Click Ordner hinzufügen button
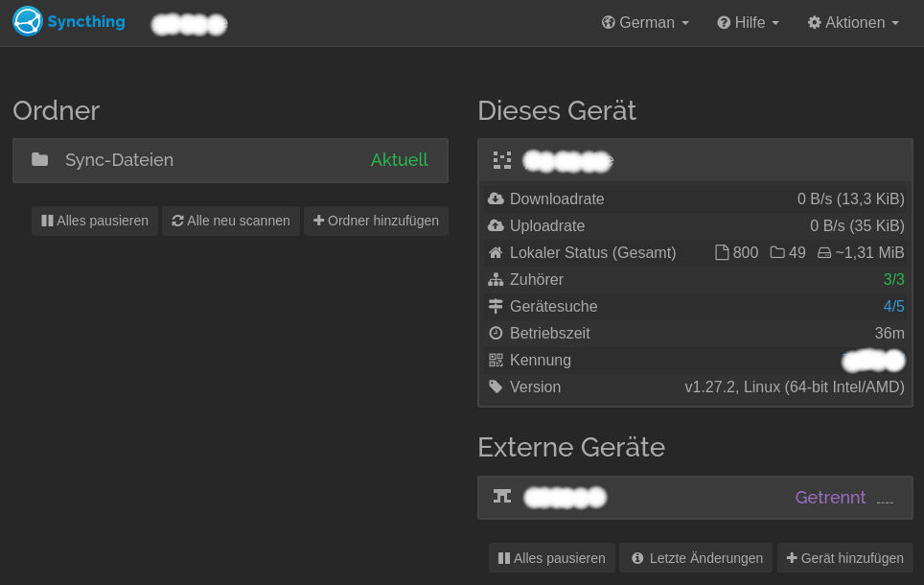 [376, 221]
